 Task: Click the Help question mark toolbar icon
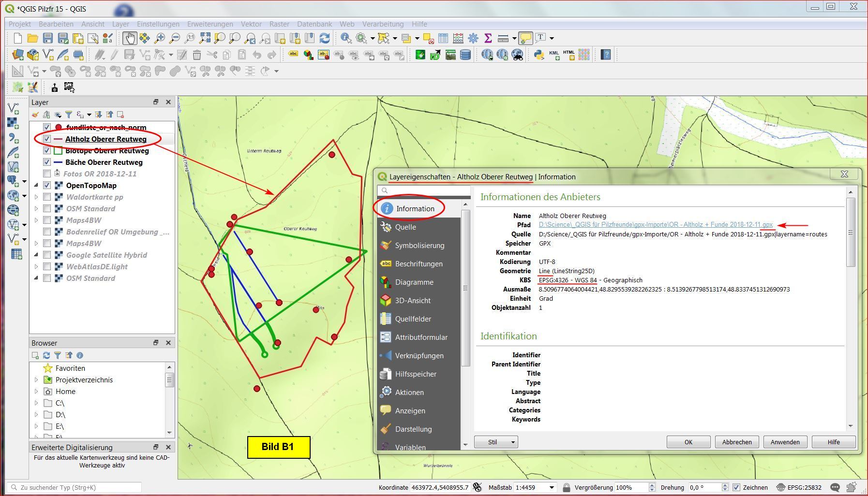coord(606,55)
